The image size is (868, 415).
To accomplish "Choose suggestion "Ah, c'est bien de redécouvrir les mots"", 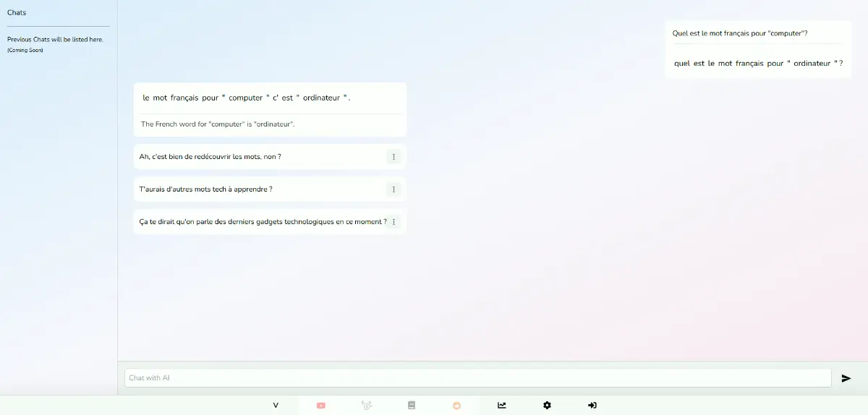I will click(210, 157).
